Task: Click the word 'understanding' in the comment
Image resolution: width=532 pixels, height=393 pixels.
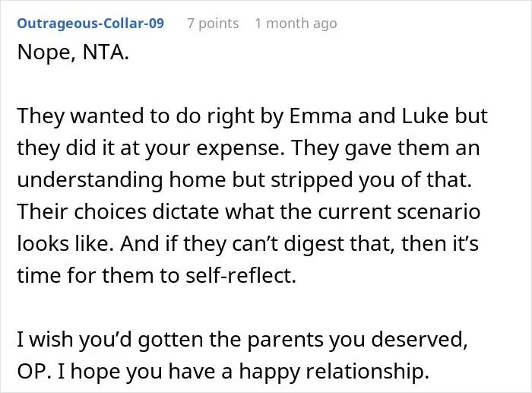Action: (x=90, y=180)
